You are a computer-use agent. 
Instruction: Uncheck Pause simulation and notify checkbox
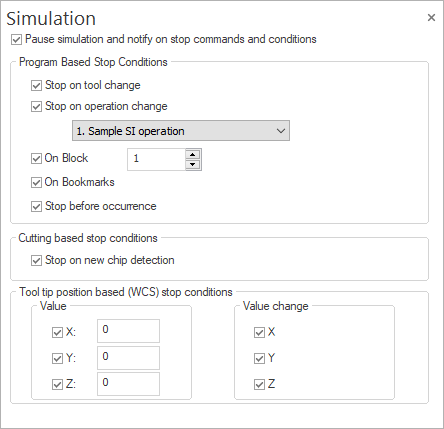tap(17, 39)
